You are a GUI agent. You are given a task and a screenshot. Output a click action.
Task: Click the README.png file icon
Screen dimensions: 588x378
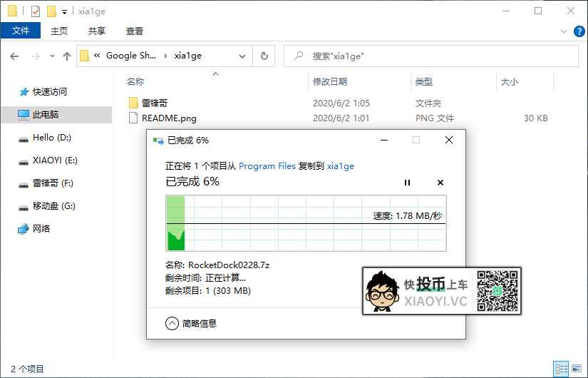pos(133,118)
